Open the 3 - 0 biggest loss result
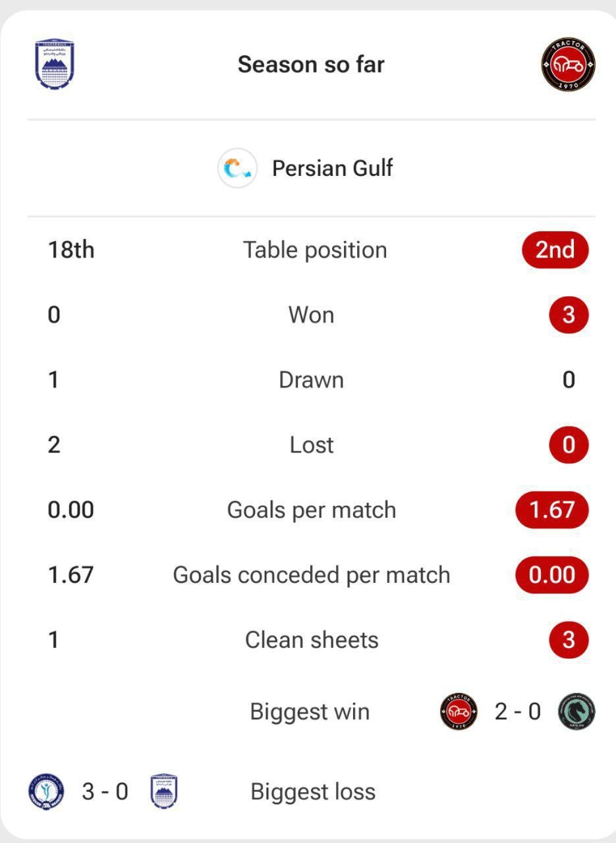This screenshot has width=616, height=843. pos(105,792)
